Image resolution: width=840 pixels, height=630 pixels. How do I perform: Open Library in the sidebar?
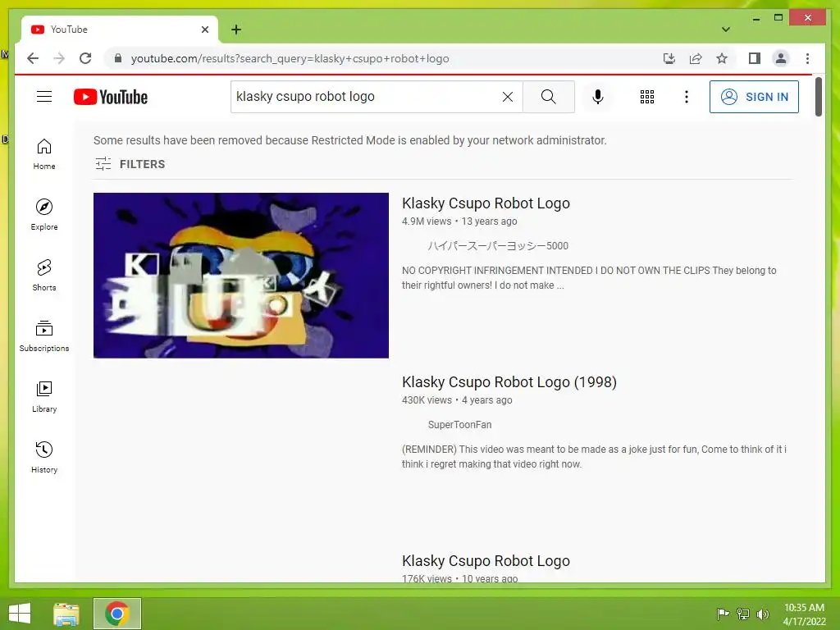coord(44,397)
